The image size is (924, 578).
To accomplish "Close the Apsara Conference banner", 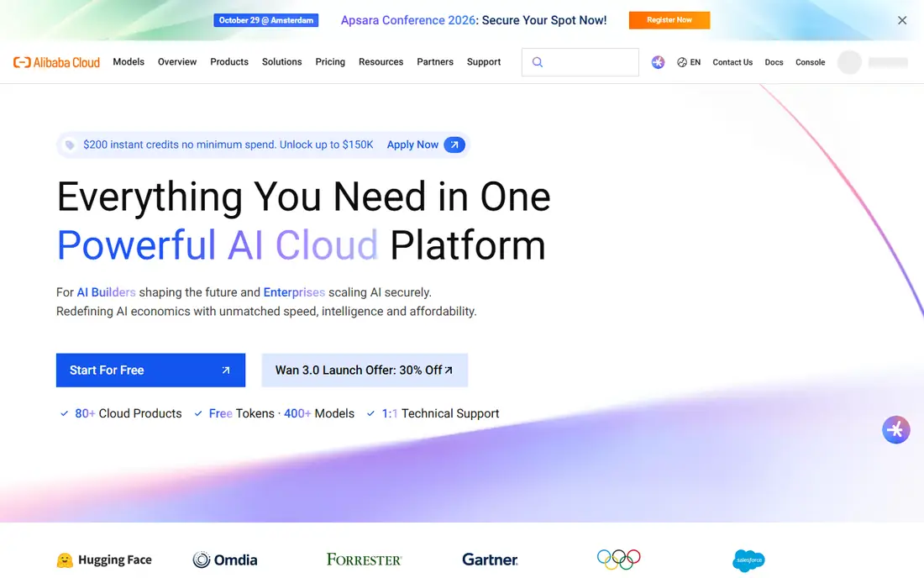I will (x=901, y=20).
